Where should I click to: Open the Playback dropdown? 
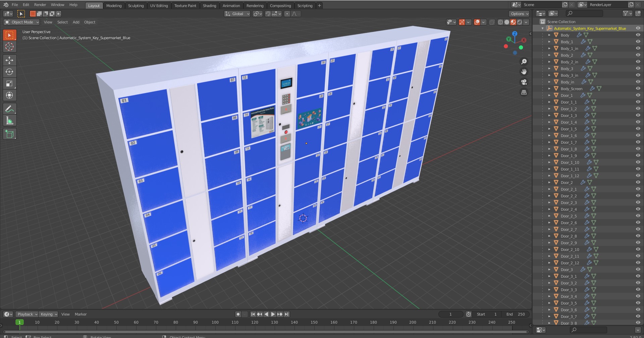[27, 314]
